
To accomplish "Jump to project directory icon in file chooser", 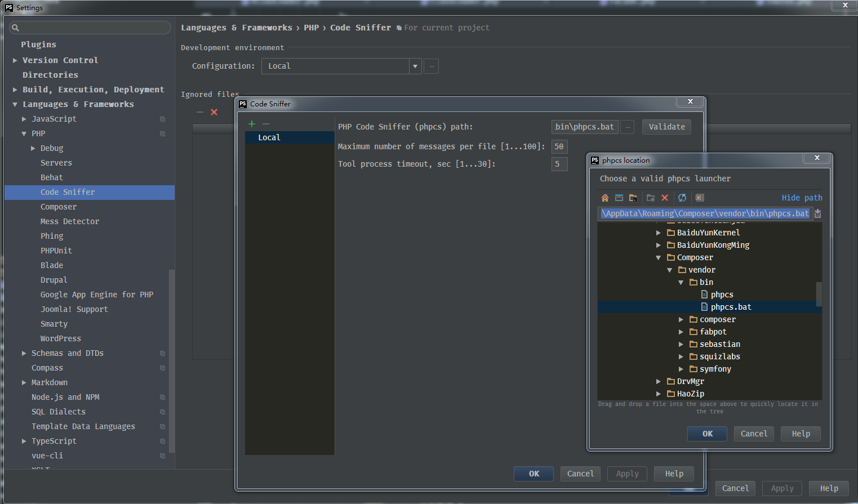I will point(633,198).
